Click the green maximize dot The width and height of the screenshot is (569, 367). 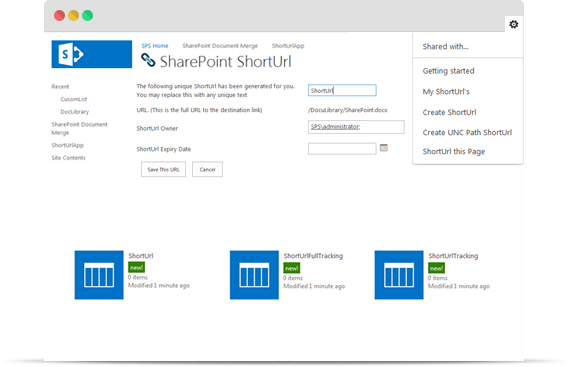pos(87,16)
